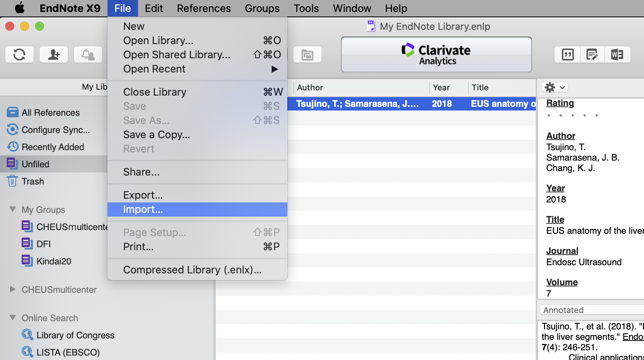Screen dimensions: 644x360
Task: Click the Library of Congress globe icon
Action: (27, 335)
